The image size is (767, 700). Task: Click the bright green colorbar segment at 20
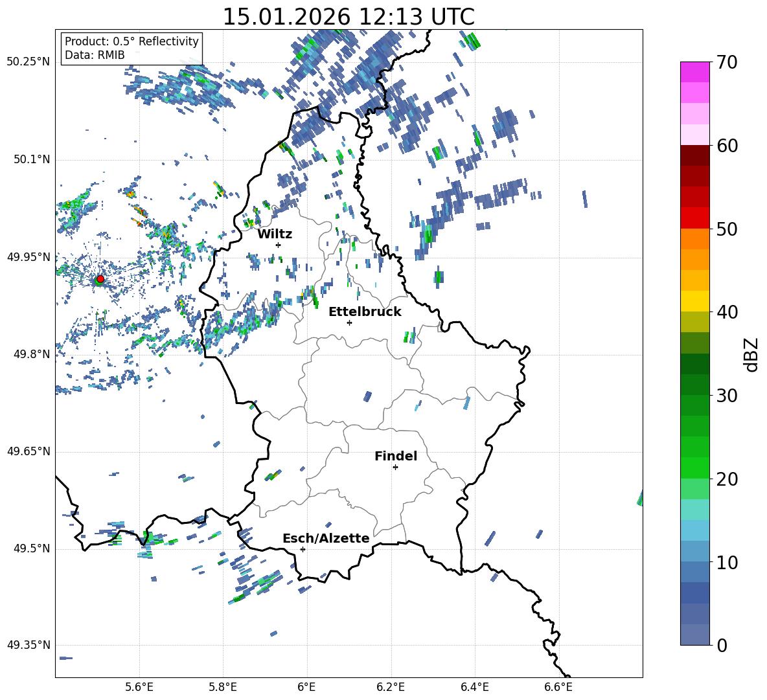[694, 468]
